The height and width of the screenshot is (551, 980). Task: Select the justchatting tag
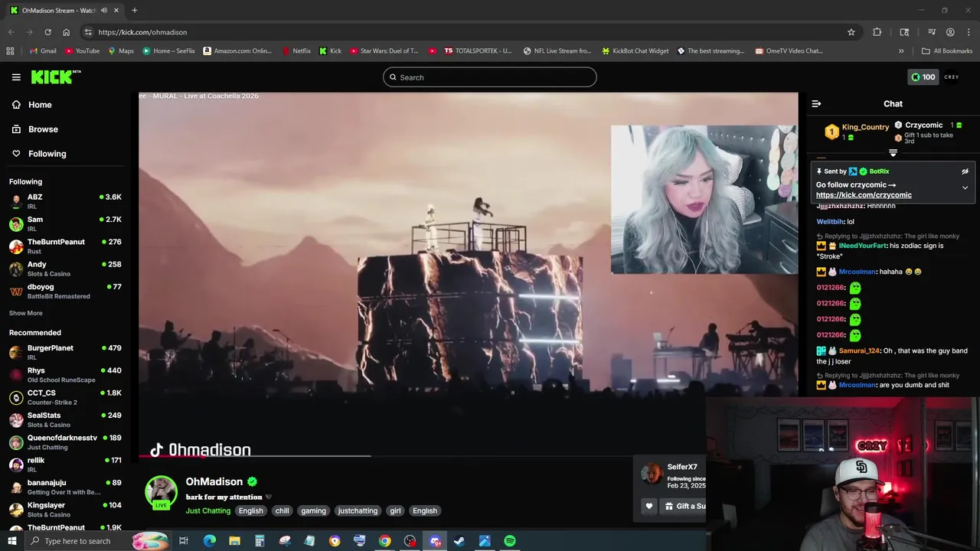tap(358, 511)
